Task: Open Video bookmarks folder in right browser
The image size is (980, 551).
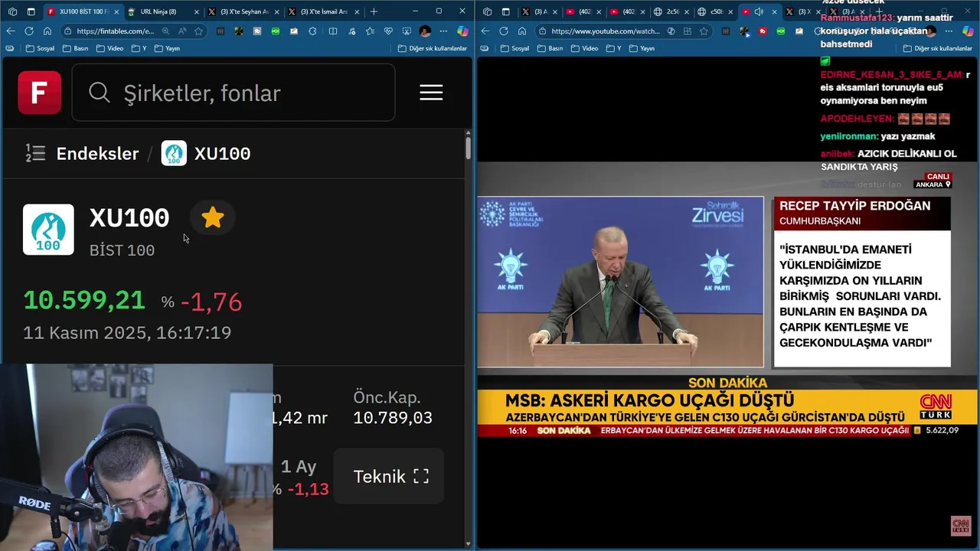Action: [584, 48]
